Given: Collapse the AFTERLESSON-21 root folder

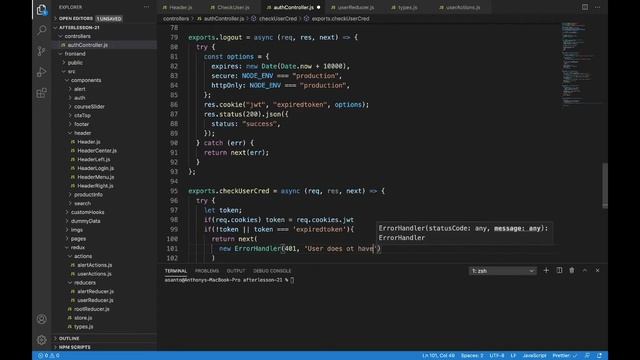Looking at the screenshot, I should (79, 28).
